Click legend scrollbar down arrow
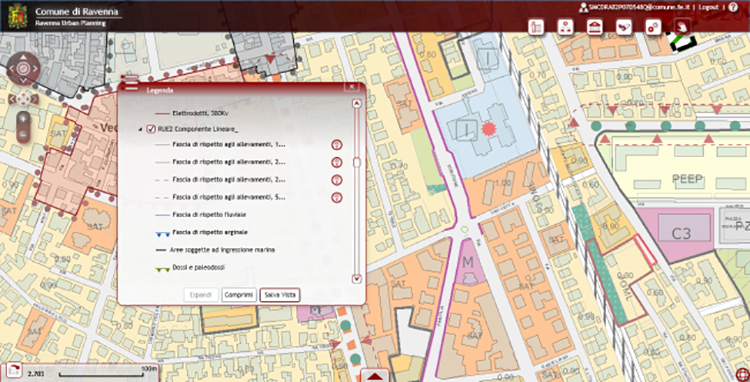Viewport: 750px width, 382px height. click(356, 279)
